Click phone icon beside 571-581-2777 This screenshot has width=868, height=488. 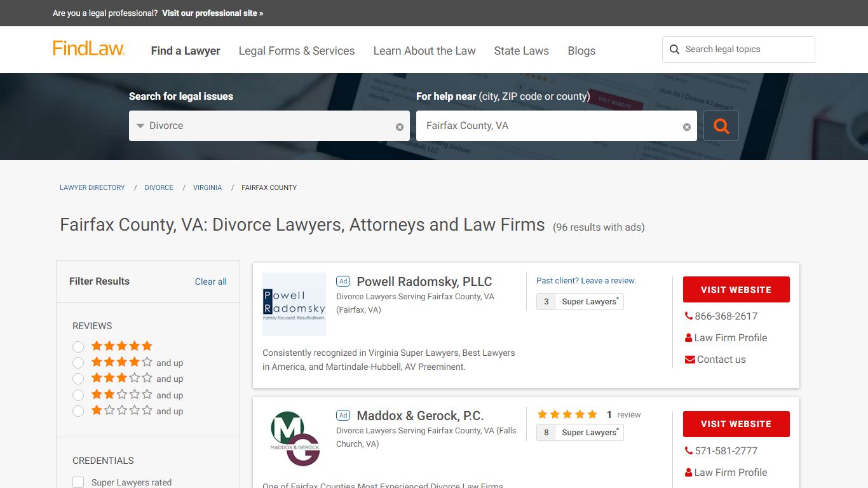(689, 451)
